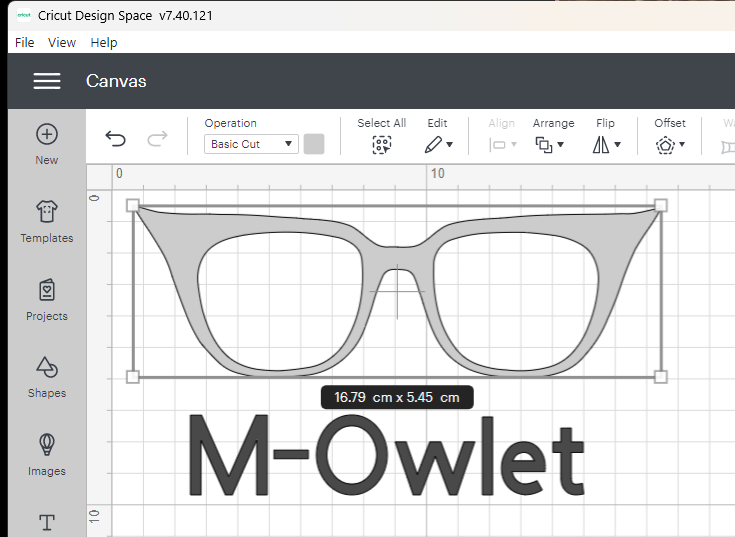Viewport: 735px width, 537px height.
Task: Expand the Basic Cut operation dropdown
Action: coord(251,144)
